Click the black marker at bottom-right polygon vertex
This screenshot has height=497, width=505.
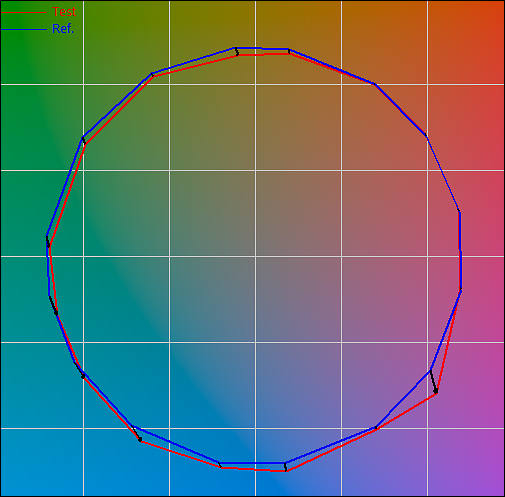433,382
